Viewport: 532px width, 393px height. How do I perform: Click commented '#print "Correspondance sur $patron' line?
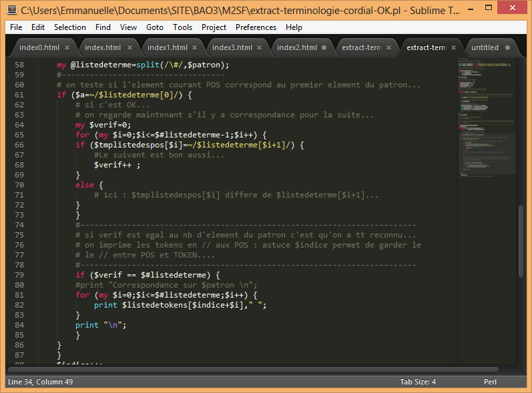point(166,285)
